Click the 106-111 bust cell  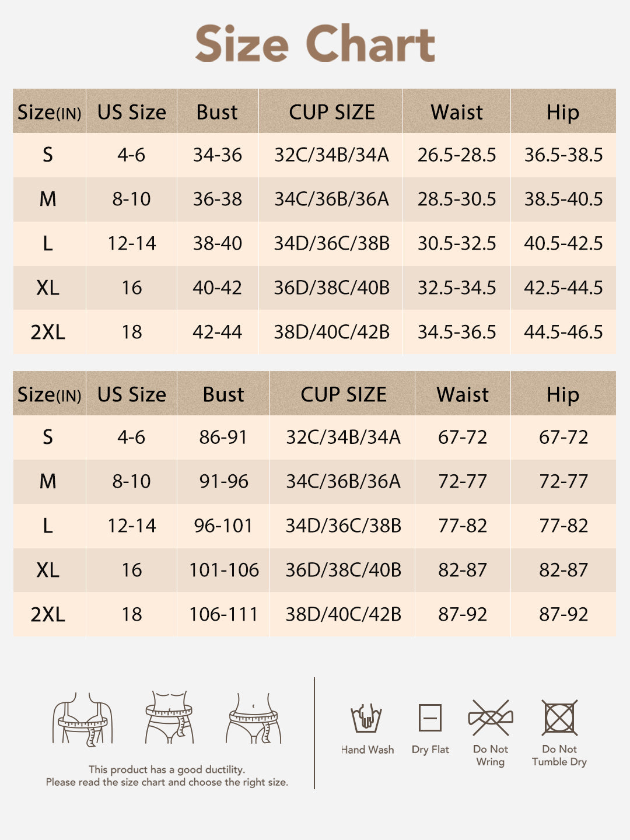pyautogui.click(x=223, y=615)
